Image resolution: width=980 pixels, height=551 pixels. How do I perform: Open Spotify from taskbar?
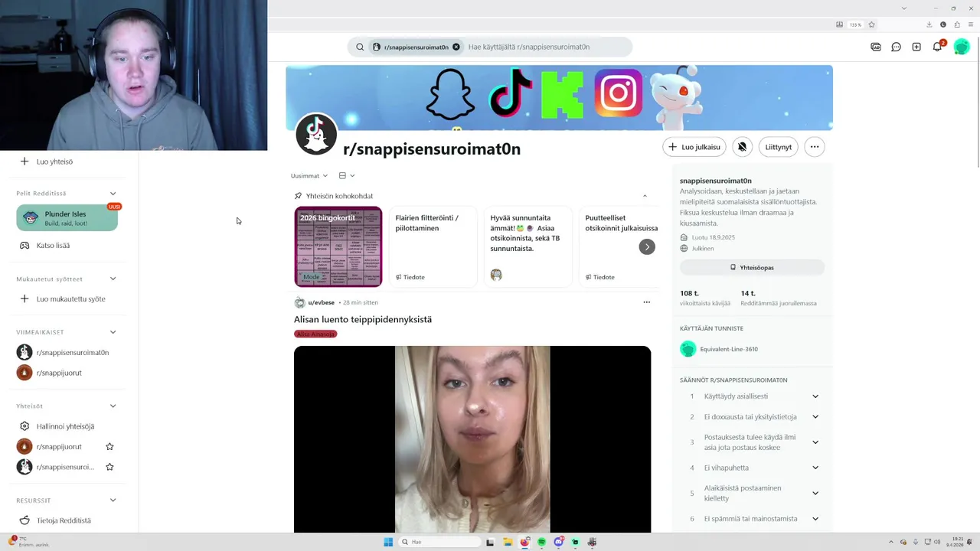[x=541, y=542]
